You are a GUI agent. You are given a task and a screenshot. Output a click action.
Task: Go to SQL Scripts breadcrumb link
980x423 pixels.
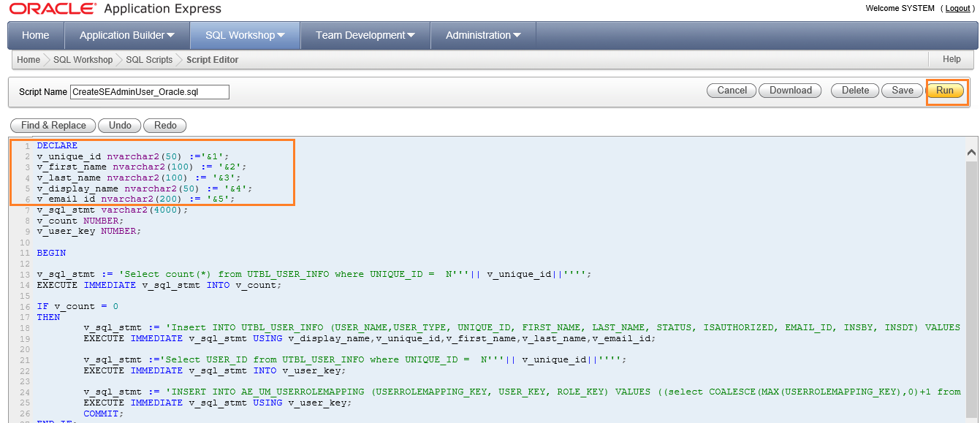(x=149, y=60)
